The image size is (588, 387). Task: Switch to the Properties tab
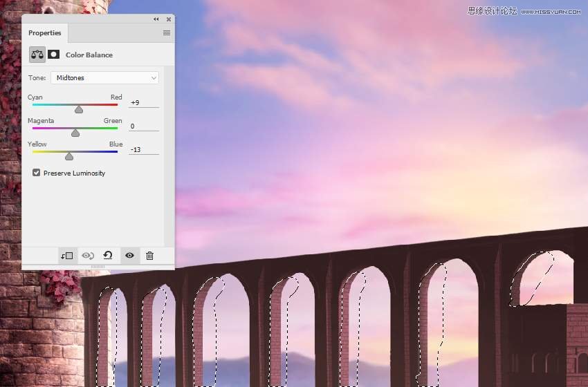45,33
